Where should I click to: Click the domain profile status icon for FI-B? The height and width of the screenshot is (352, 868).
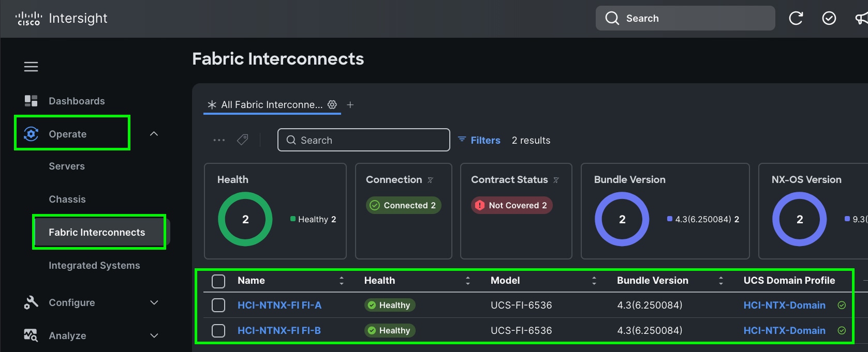point(842,330)
